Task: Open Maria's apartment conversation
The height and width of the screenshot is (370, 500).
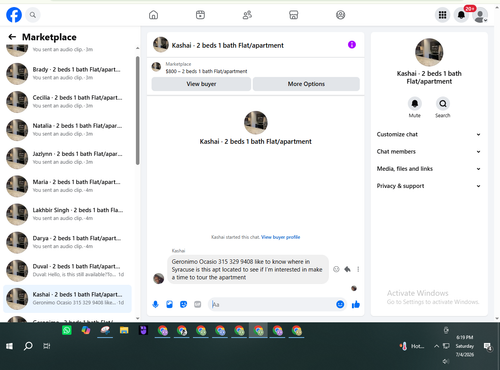Action: (68, 186)
